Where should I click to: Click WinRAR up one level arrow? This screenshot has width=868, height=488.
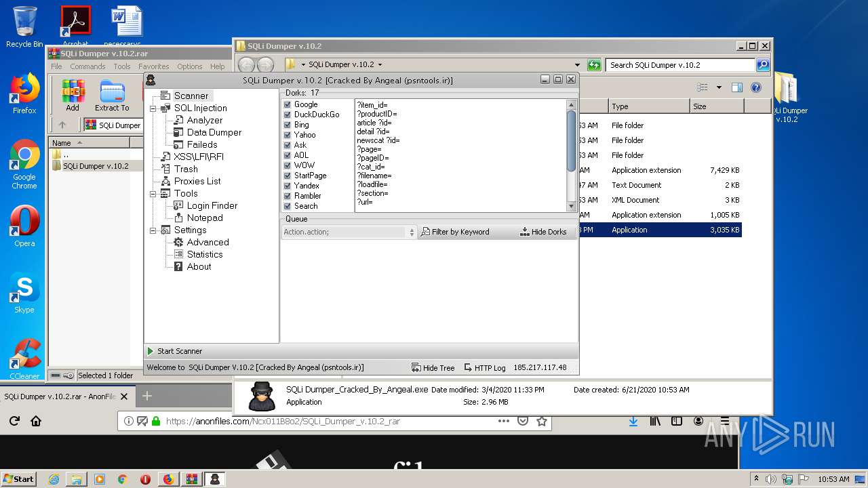(62, 125)
